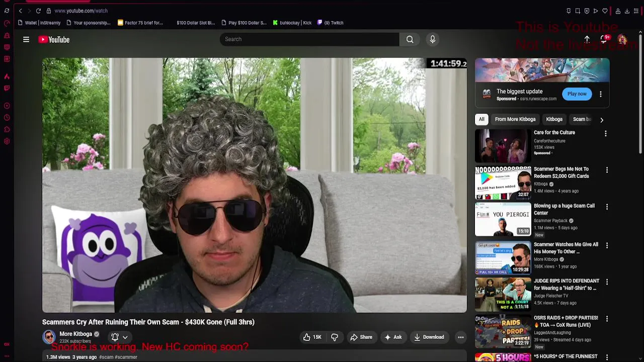Click the pin icon in browser toolbar

(x=569, y=11)
